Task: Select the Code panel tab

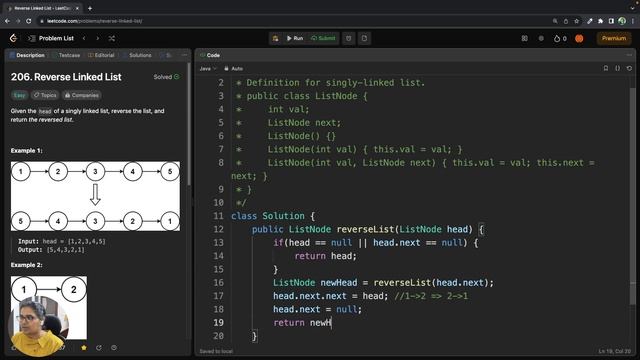Action: click(x=210, y=55)
